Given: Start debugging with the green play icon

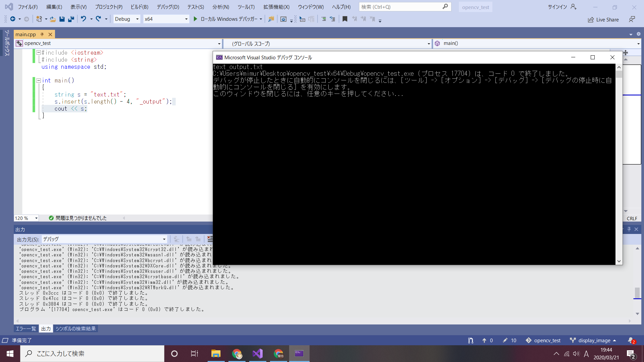Looking at the screenshot, I should 195,19.
